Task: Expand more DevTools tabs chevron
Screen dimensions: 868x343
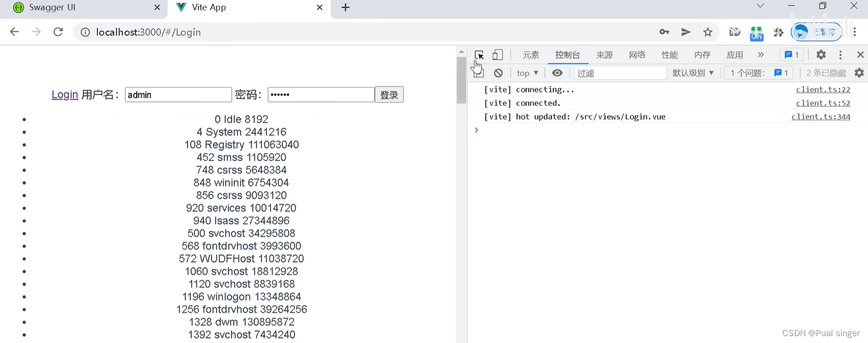Action: pyautogui.click(x=760, y=55)
